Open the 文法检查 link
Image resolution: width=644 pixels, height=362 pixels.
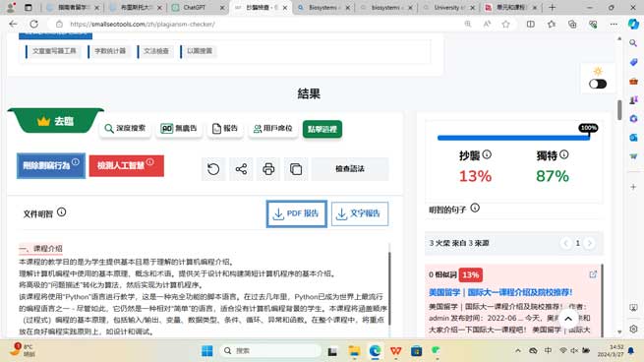pos(155,51)
